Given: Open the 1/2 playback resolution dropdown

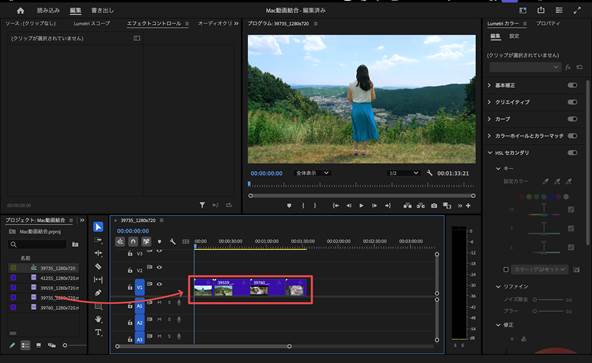Looking at the screenshot, I should click(x=404, y=173).
